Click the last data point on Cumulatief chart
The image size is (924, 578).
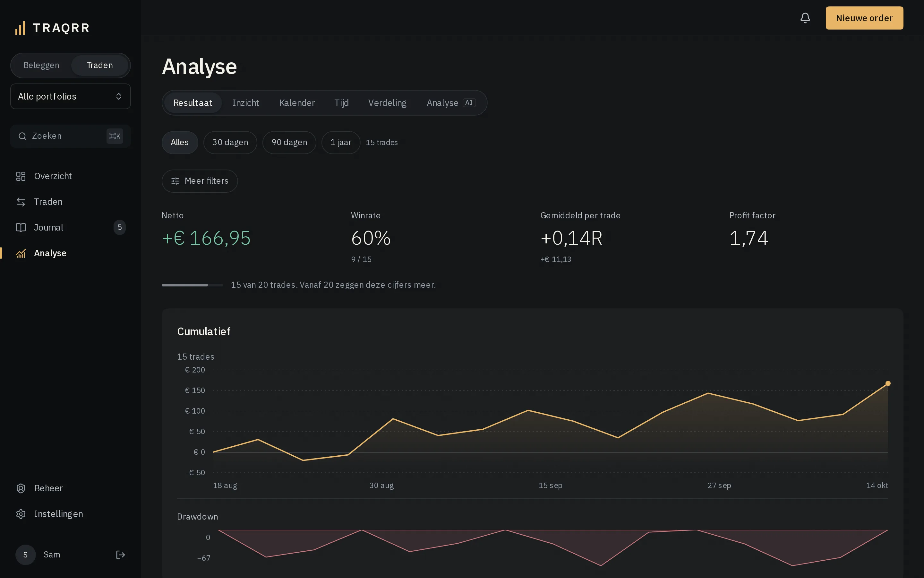[888, 383]
